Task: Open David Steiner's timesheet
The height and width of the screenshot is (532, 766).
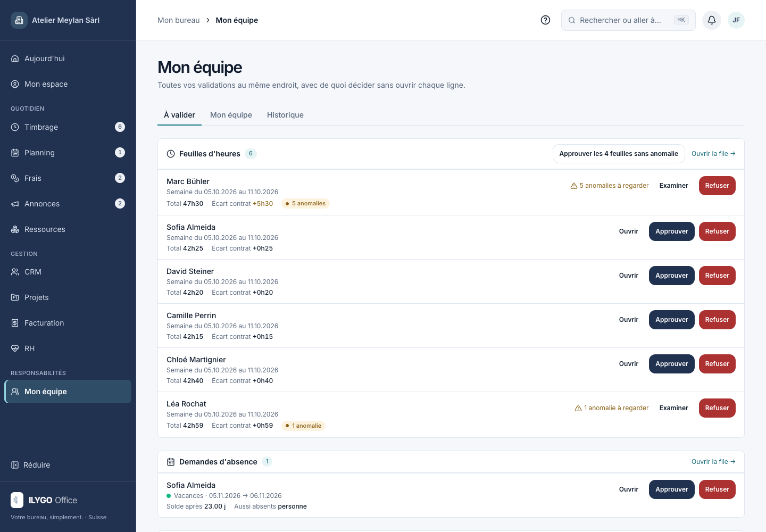Action: (629, 276)
